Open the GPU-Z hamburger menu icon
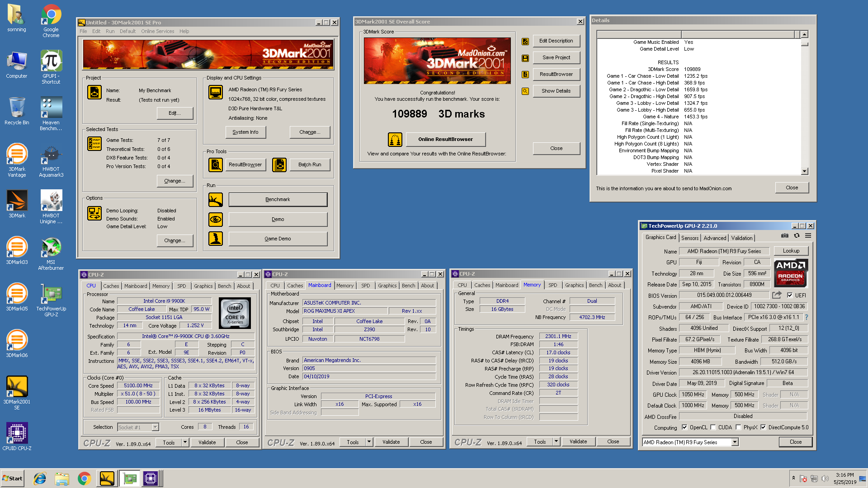This screenshot has width=868, height=488. [x=808, y=236]
